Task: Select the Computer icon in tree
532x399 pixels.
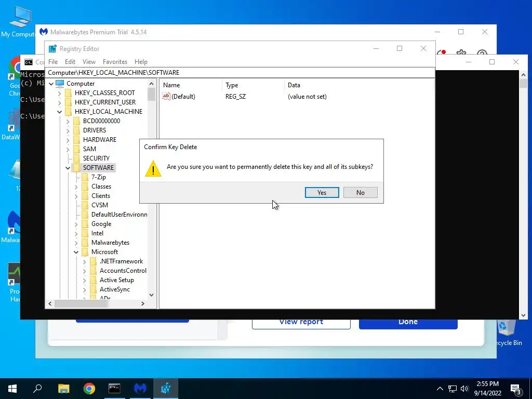Action: (x=60, y=84)
